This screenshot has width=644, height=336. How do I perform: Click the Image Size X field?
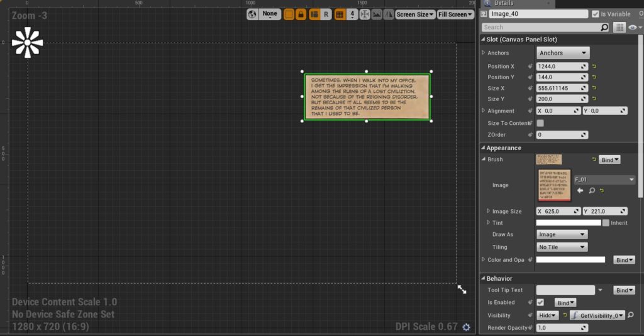(x=558, y=211)
